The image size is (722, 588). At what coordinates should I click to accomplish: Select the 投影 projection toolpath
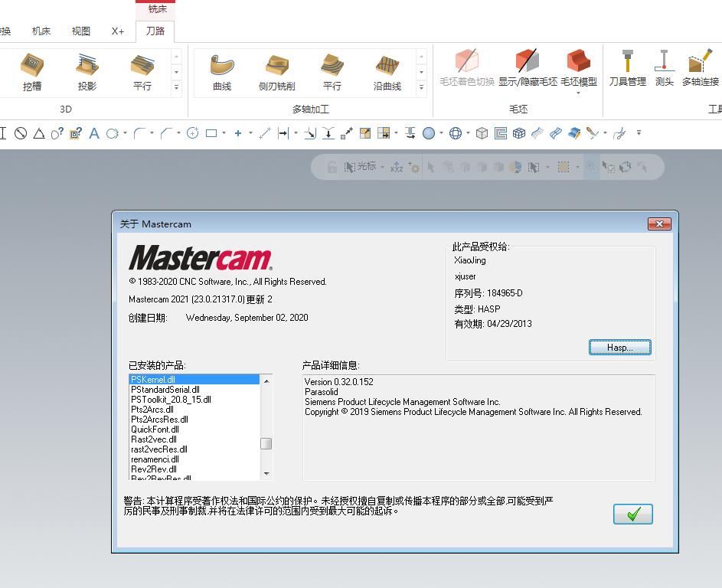[87, 72]
